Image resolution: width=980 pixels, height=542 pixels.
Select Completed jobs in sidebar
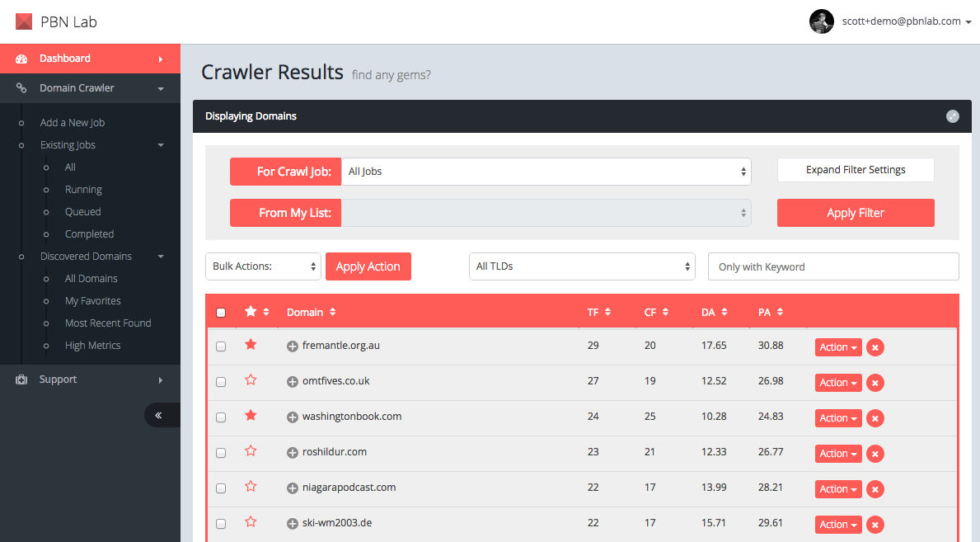[x=89, y=234]
